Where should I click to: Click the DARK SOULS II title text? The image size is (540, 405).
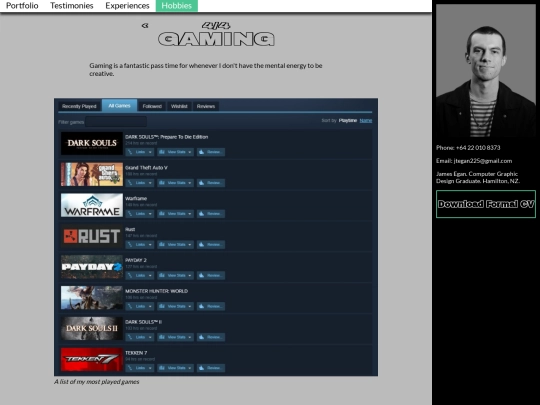click(143, 322)
